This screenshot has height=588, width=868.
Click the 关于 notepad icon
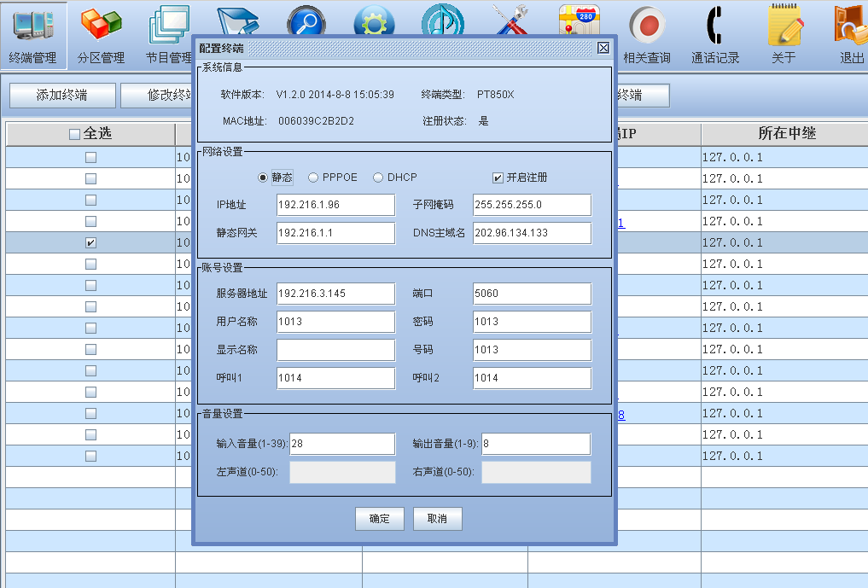(x=783, y=26)
